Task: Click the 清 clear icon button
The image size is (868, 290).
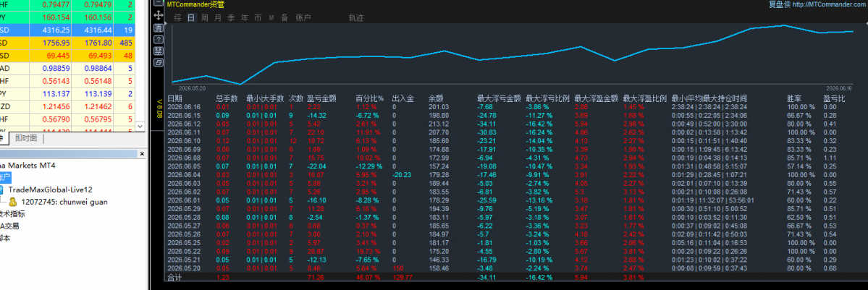Action: click(159, 27)
